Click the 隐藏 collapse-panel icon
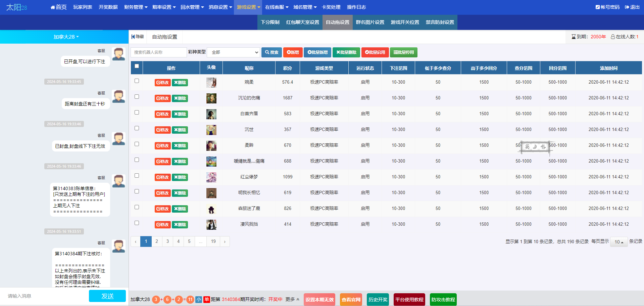 click(x=133, y=37)
